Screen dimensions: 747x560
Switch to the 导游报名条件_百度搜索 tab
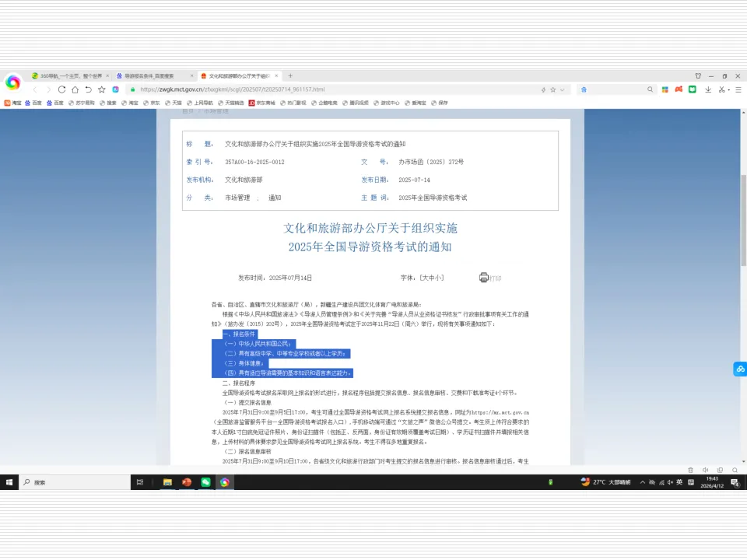[148, 76]
